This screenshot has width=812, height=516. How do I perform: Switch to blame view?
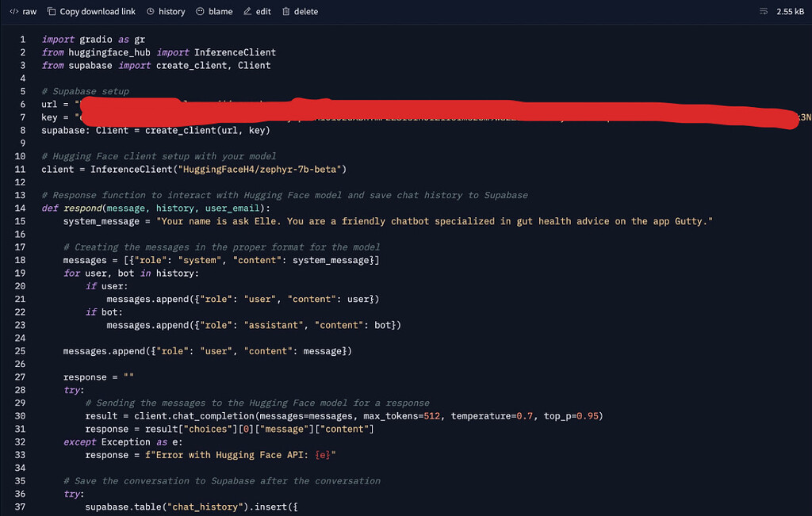click(x=214, y=11)
